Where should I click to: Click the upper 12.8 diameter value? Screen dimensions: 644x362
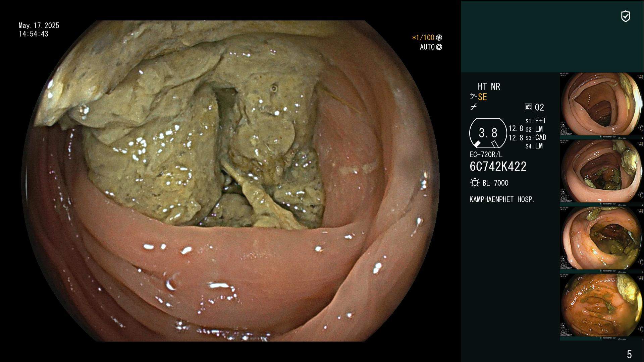(x=516, y=129)
